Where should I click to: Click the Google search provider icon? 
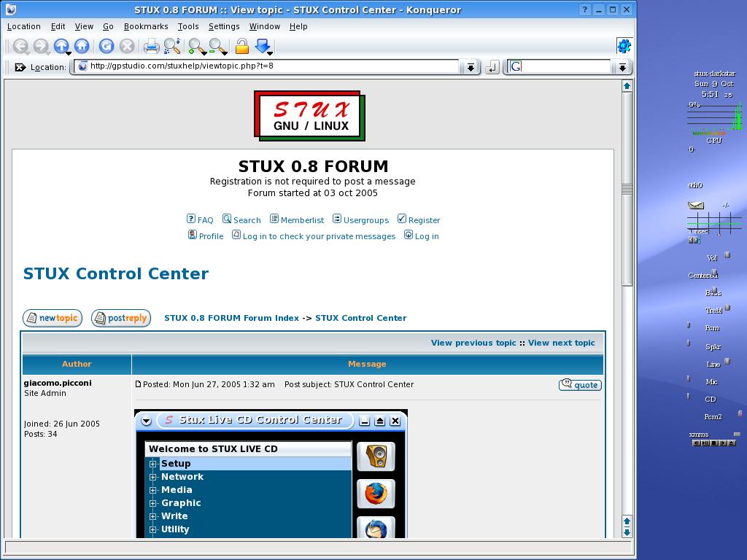[516, 66]
